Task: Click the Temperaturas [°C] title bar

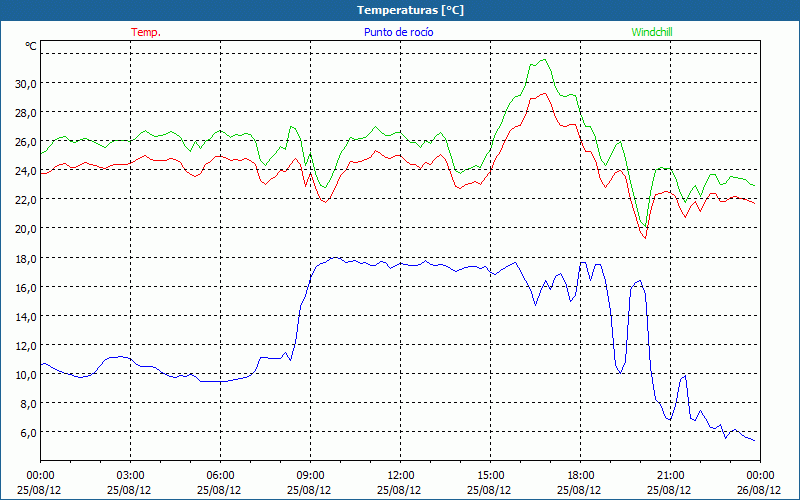Action: click(400, 10)
